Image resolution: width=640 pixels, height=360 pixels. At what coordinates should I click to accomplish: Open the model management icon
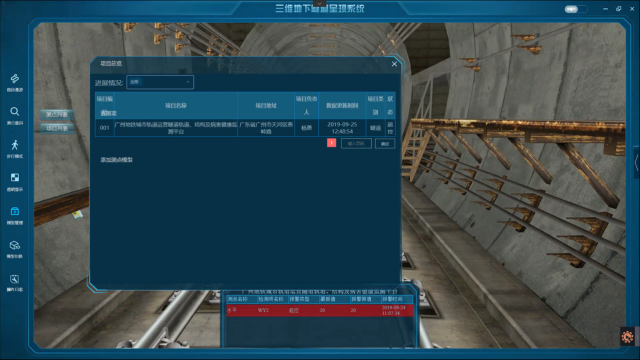(x=15, y=215)
